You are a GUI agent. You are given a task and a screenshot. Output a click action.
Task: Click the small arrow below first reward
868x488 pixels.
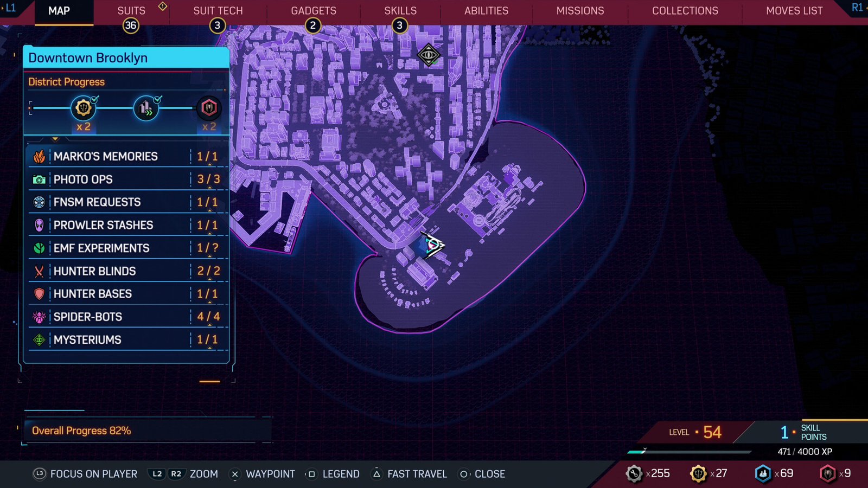point(55,139)
